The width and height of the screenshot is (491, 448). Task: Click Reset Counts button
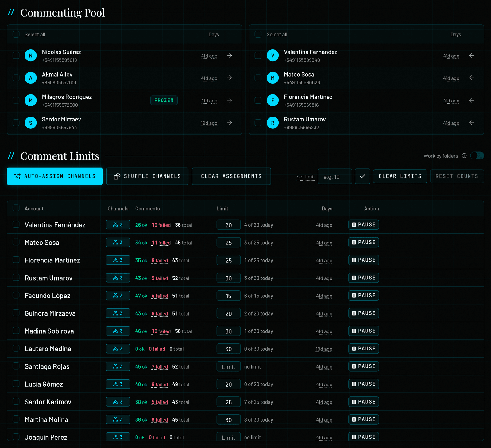457,176
